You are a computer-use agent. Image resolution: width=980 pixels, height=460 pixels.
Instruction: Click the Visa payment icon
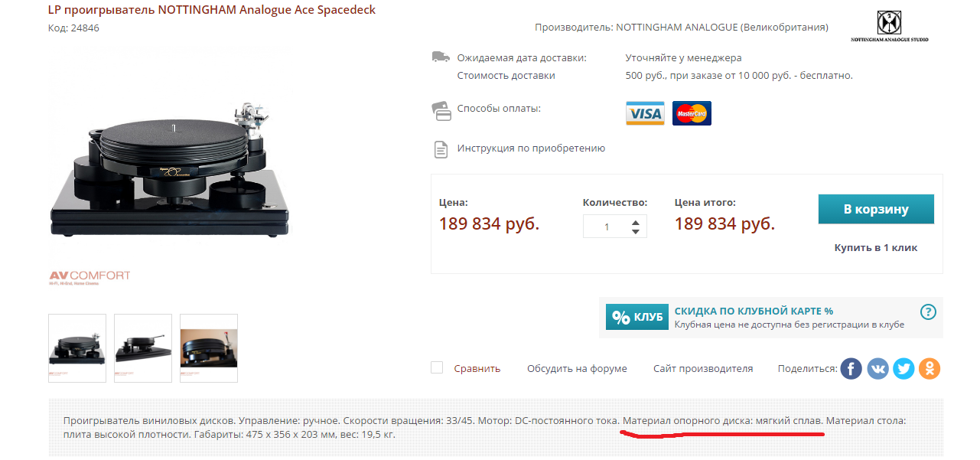645,113
